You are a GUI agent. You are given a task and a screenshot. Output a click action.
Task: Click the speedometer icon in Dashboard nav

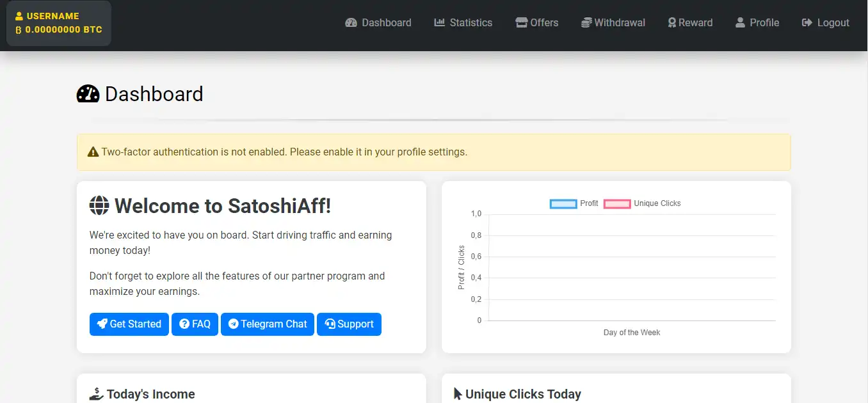point(351,23)
